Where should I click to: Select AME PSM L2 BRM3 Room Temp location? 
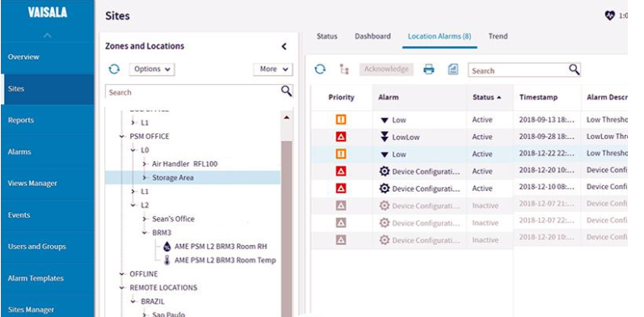tap(225, 260)
